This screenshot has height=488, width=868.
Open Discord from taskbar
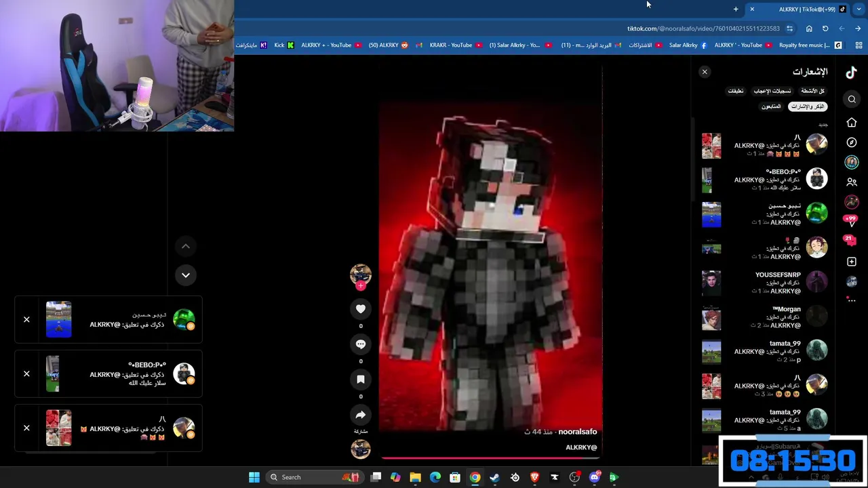click(x=595, y=477)
